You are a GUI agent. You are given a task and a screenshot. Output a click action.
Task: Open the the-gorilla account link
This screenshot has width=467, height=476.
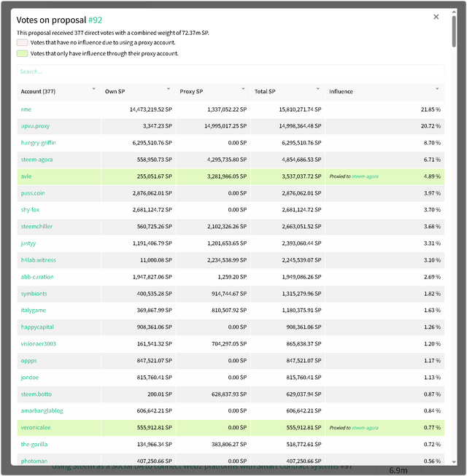34,444
